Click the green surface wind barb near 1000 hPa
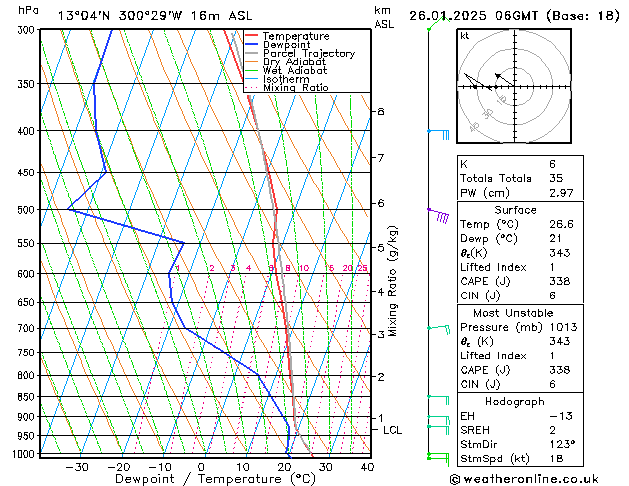The width and height of the screenshot is (629, 486). pos(438,458)
